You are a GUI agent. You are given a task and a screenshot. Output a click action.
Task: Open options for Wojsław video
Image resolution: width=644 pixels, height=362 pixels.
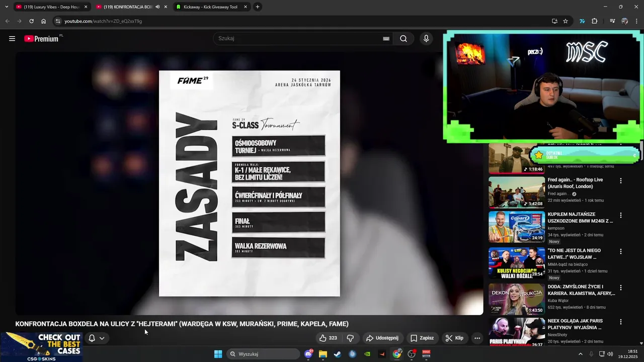click(620, 251)
